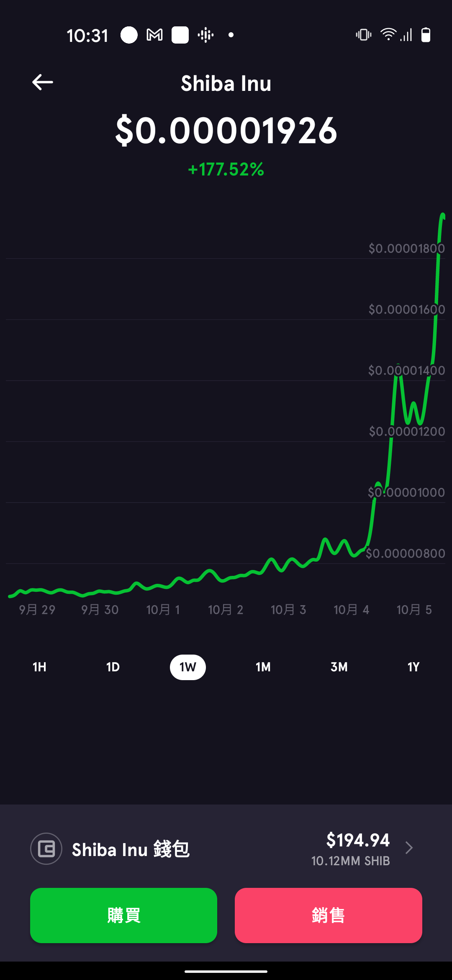Select the 1W time range
The image size is (452, 980).
[188, 667]
